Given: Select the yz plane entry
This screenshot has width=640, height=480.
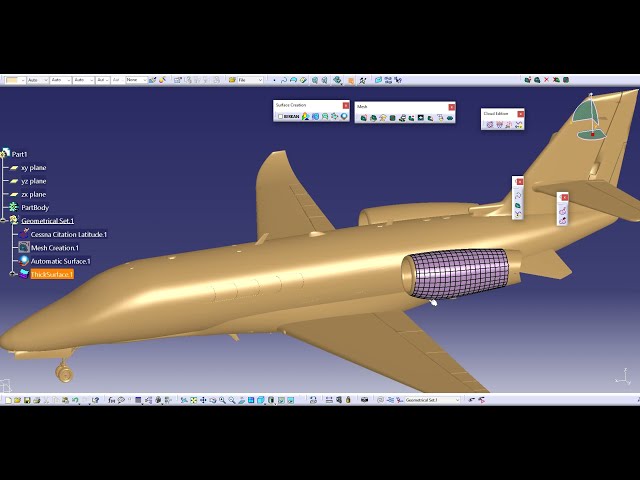Looking at the screenshot, I should pos(33,181).
